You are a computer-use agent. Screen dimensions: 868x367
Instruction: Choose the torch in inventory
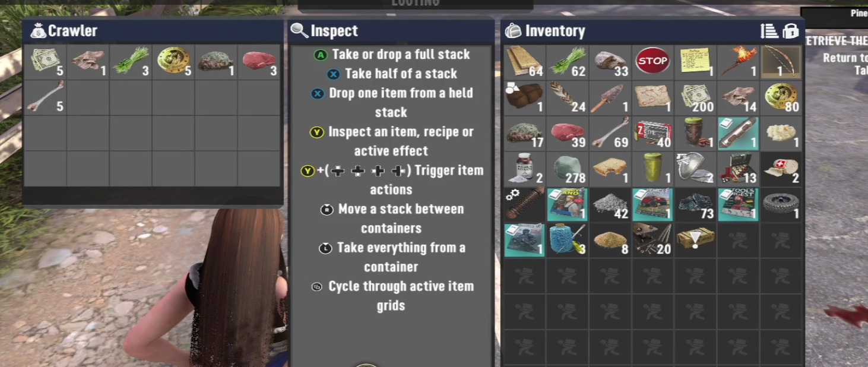pyautogui.click(x=738, y=62)
